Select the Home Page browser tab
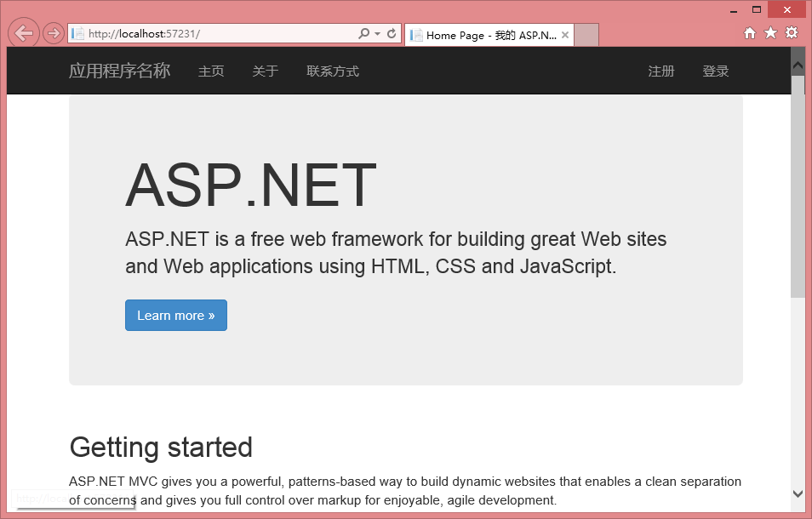This screenshot has width=812, height=519. click(489, 35)
